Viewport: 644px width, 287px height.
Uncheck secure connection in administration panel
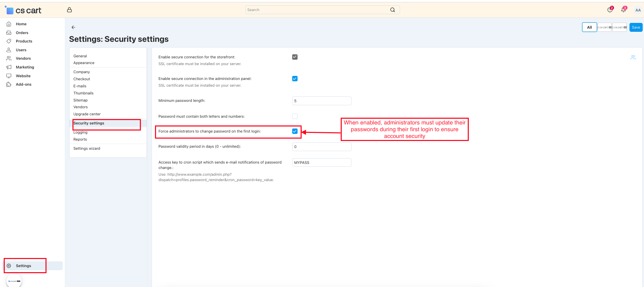coord(295,79)
